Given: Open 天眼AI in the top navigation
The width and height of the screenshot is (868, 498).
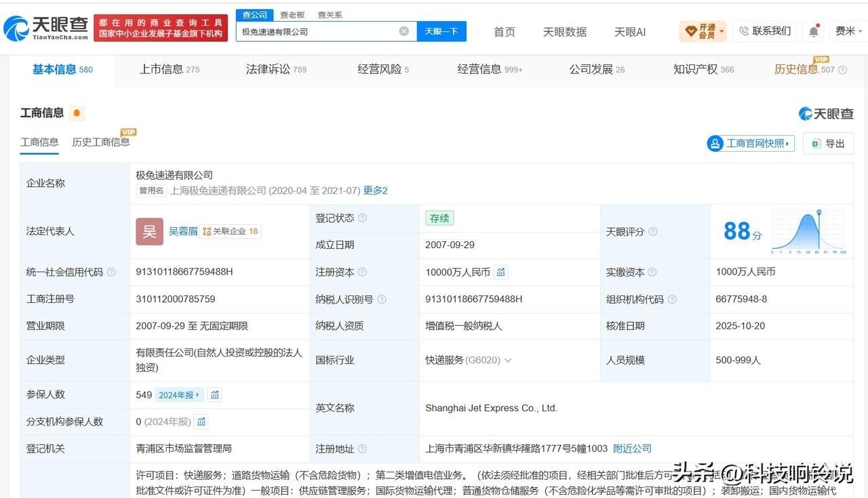Looking at the screenshot, I should [630, 32].
